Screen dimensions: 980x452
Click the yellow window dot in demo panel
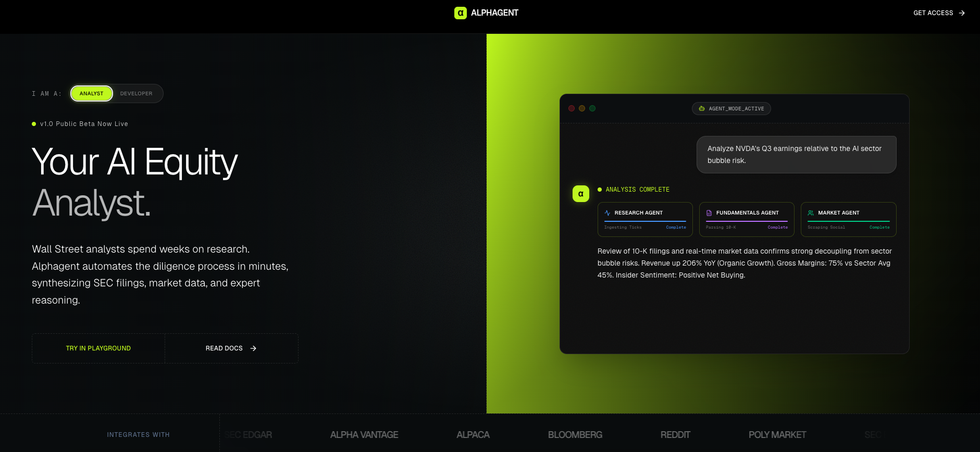point(582,108)
